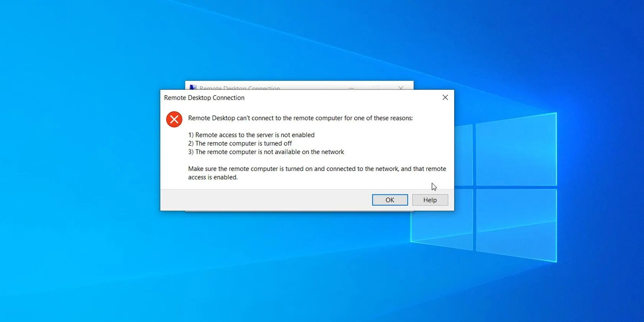
Task: Close the background Remote Desktop Connection window
Action: coord(401,87)
